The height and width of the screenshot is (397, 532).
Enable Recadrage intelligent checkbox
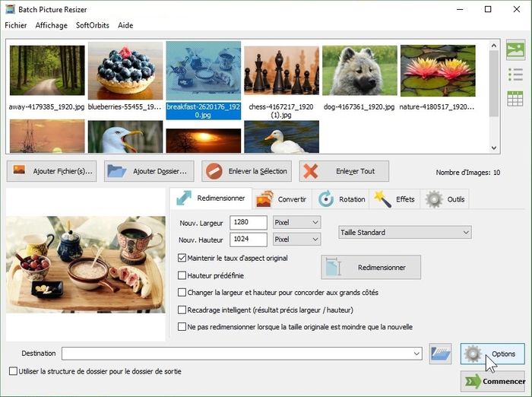coord(182,310)
